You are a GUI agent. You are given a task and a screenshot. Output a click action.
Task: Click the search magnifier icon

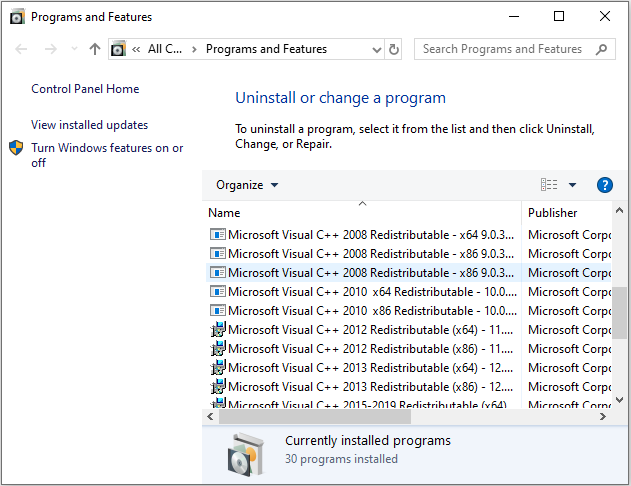(x=601, y=49)
